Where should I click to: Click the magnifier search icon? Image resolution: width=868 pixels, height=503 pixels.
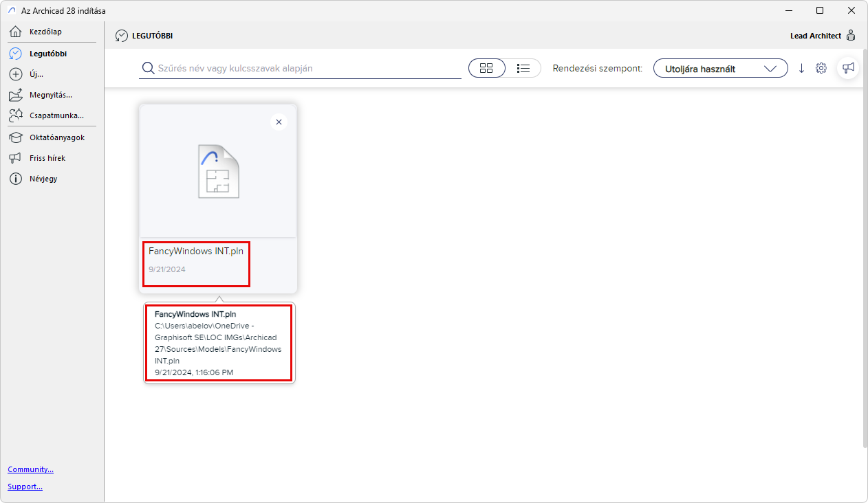click(x=147, y=68)
